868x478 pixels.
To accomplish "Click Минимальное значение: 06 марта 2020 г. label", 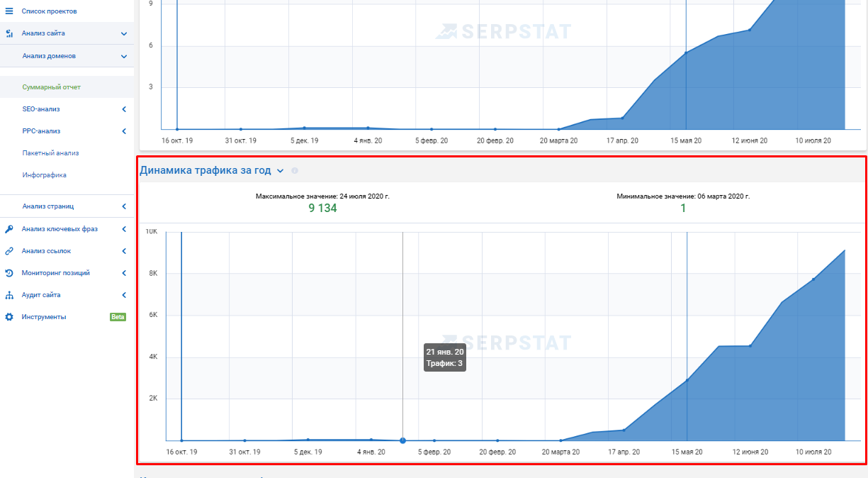I will click(683, 196).
